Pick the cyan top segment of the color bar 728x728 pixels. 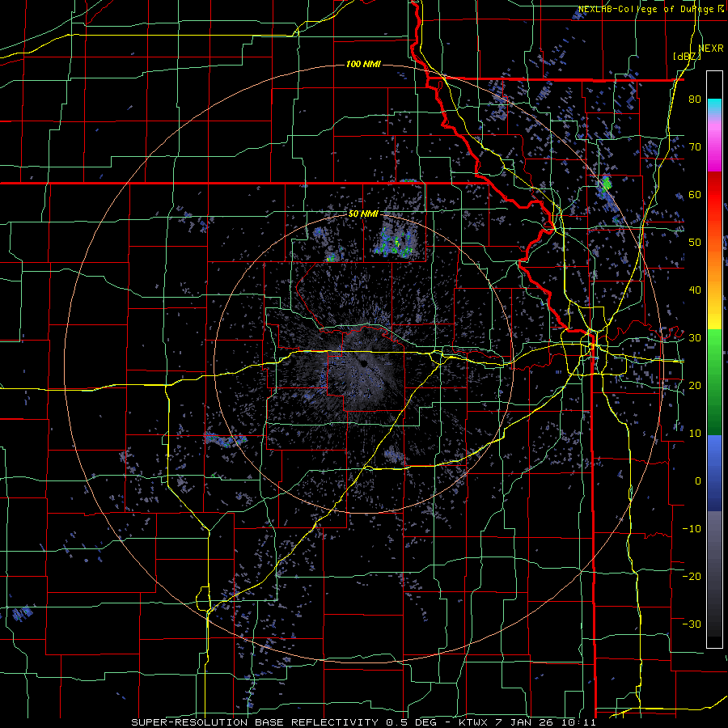pyautogui.click(x=714, y=107)
